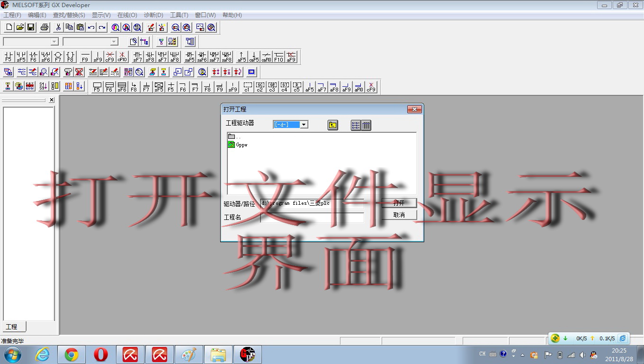Viewport: 644px width, 364px height.
Task: Click the horizontal line F9 ladder icon
Action: point(85,57)
